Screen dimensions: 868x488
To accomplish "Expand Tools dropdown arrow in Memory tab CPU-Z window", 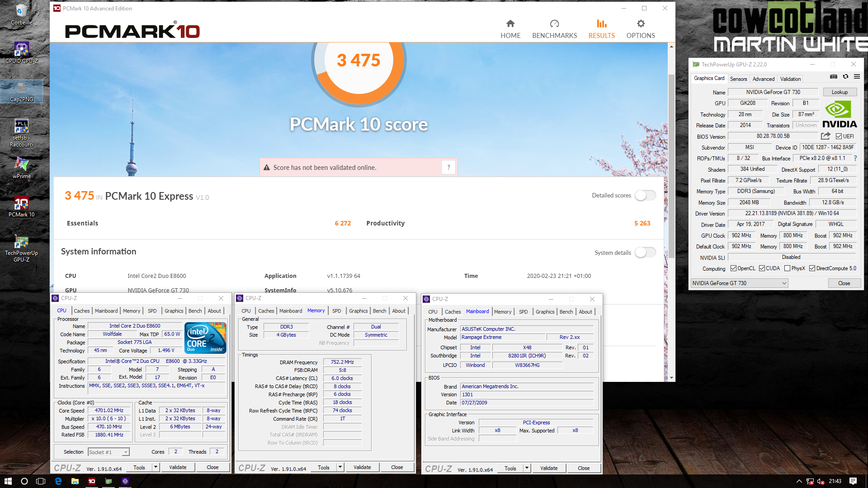I will pyautogui.click(x=340, y=467).
